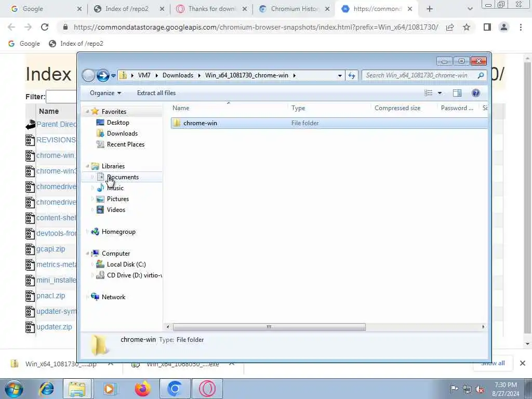Open the Organize menu
Image resolution: width=532 pixels, height=399 pixels.
coord(105,93)
